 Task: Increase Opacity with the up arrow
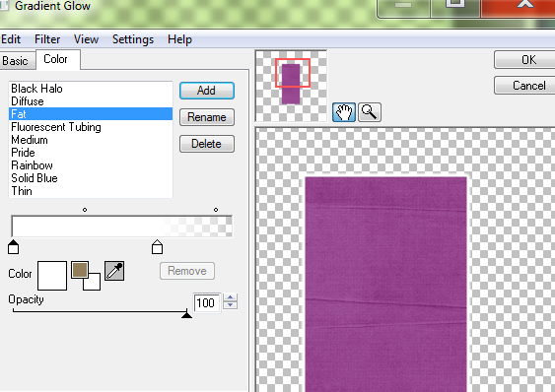[x=231, y=297]
